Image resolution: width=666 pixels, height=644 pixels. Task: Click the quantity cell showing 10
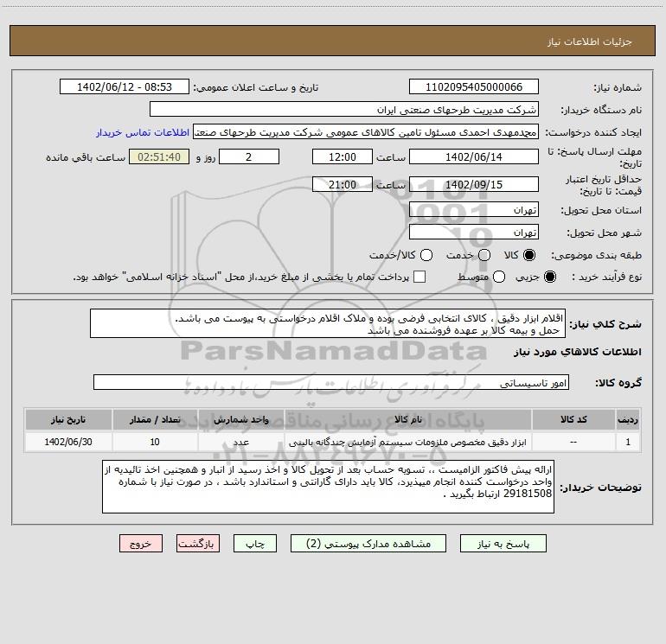(x=155, y=443)
